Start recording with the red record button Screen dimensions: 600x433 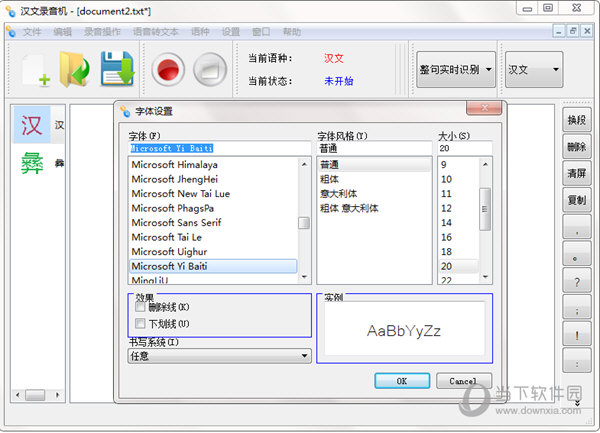point(168,69)
